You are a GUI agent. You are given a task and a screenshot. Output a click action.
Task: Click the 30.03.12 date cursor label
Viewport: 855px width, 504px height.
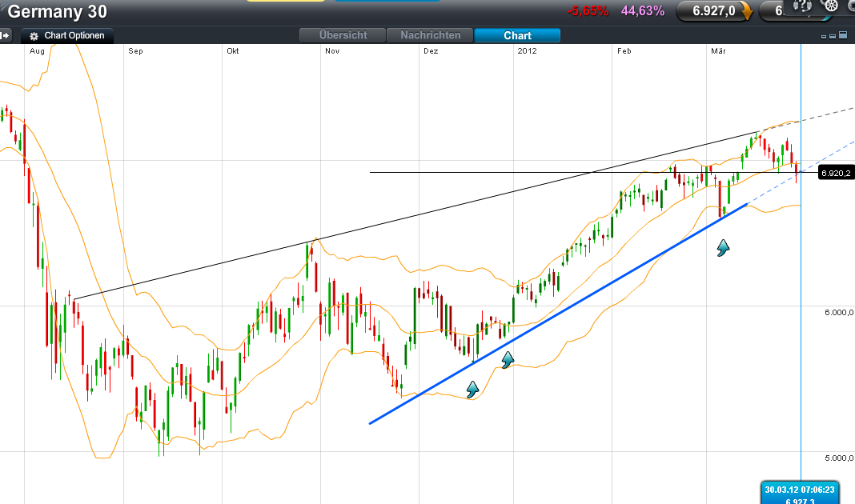(x=799, y=490)
